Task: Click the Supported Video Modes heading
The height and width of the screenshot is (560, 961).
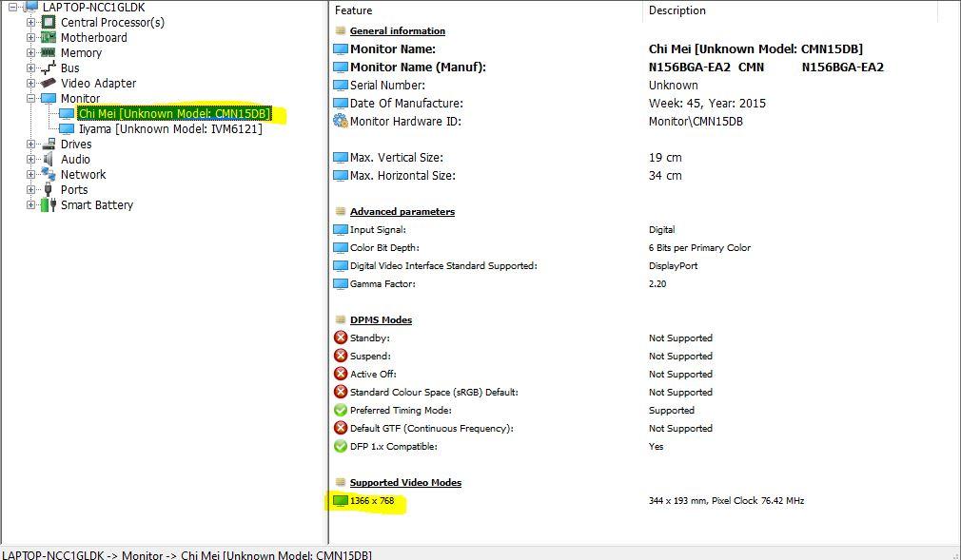Action: click(405, 483)
